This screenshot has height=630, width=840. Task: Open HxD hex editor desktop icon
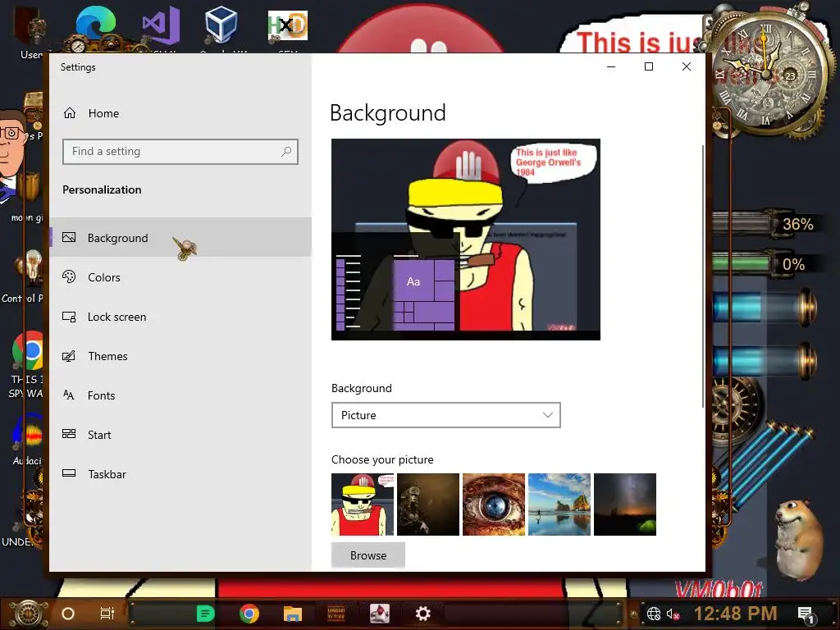[288, 27]
